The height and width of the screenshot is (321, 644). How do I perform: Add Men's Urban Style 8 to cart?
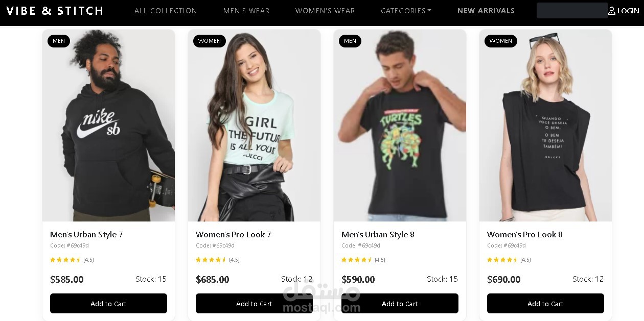pyautogui.click(x=400, y=304)
